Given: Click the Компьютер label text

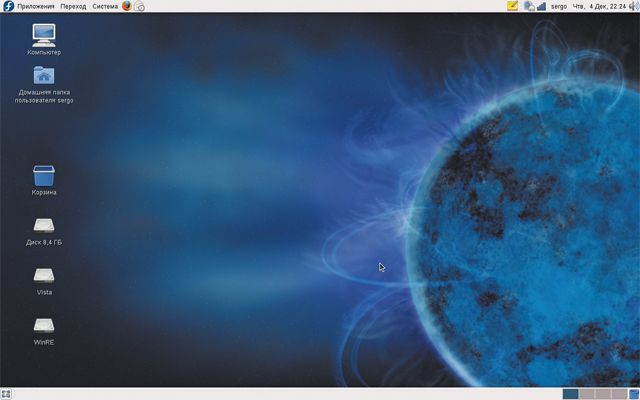Looking at the screenshot, I should point(44,52).
